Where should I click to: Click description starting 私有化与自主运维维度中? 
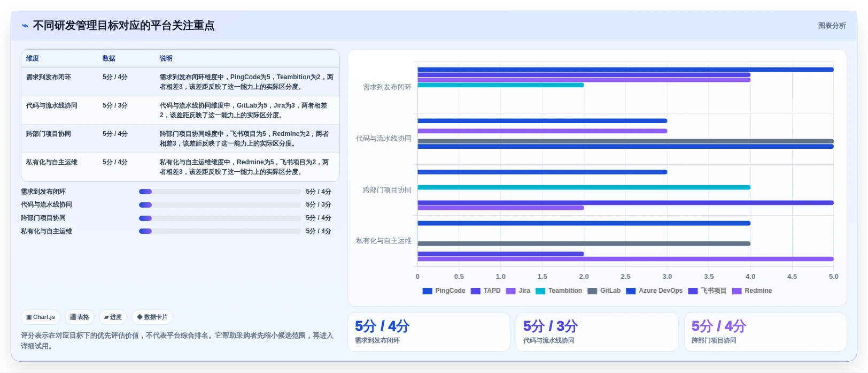(x=244, y=167)
